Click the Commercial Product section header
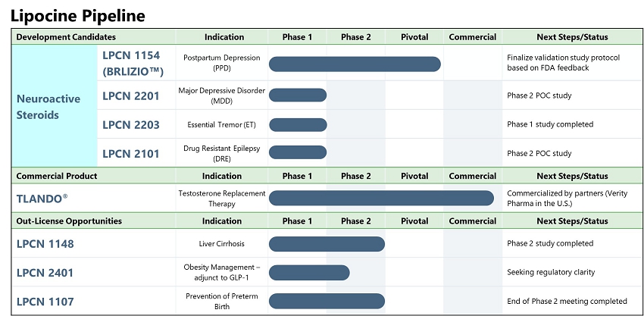Screen dimensions: 644x316 coord(57,176)
